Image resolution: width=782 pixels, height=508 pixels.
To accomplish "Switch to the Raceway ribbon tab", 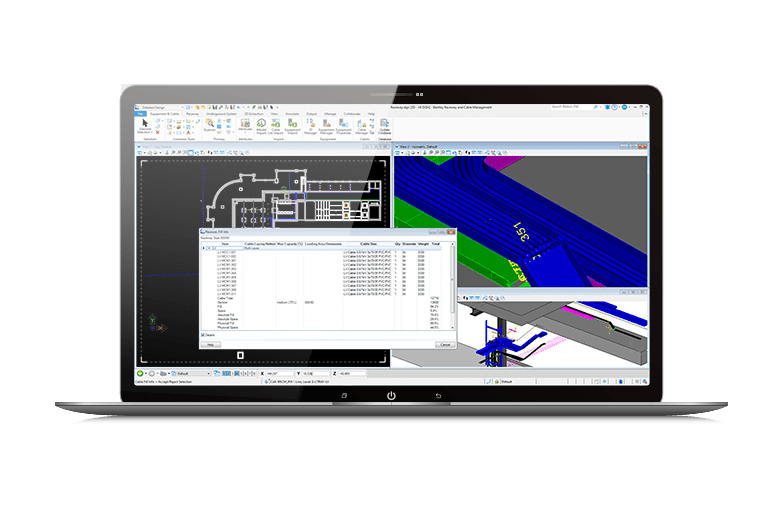I will click(x=191, y=113).
